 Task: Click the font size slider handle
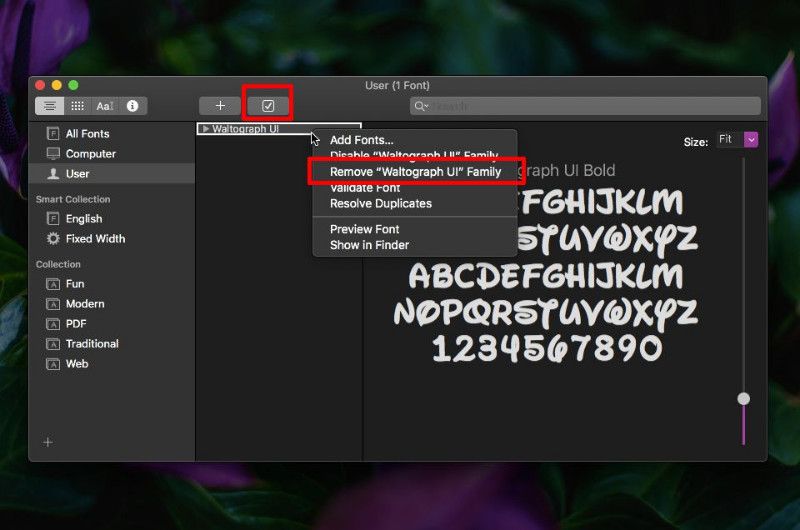coord(743,398)
